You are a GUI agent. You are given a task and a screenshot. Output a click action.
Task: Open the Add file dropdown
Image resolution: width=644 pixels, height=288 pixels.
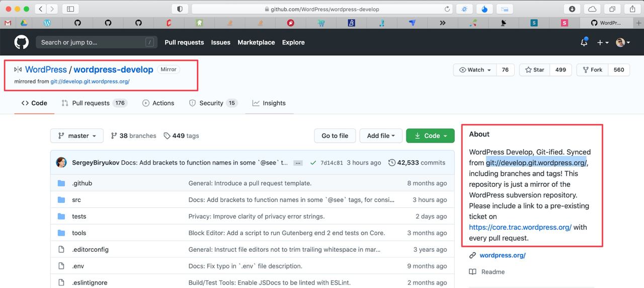point(381,136)
